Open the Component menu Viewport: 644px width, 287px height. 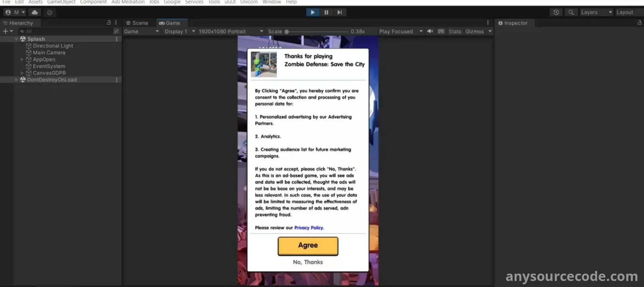tap(93, 2)
